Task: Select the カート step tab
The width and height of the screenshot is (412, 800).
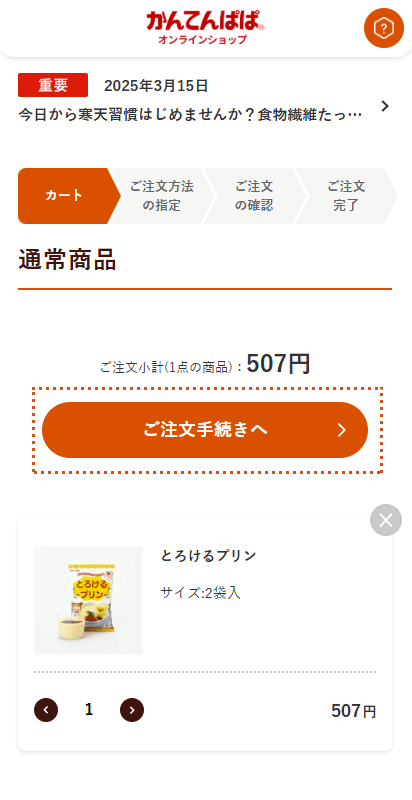Action: [x=64, y=196]
